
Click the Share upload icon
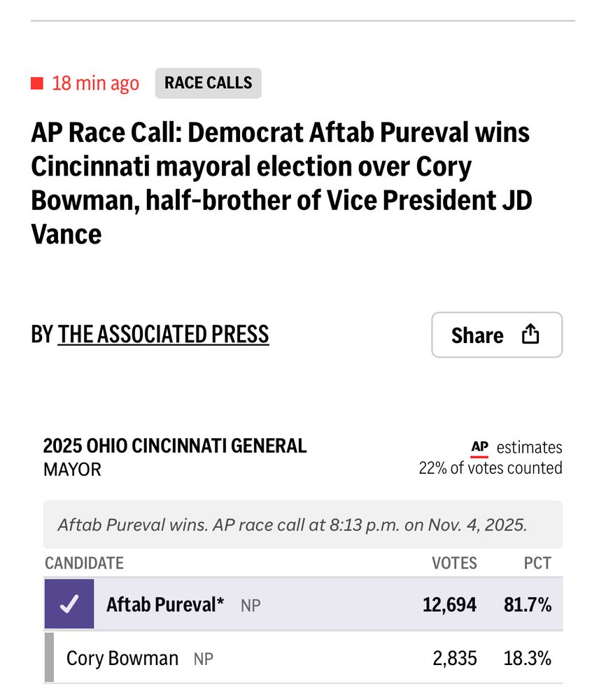pyautogui.click(x=530, y=335)
